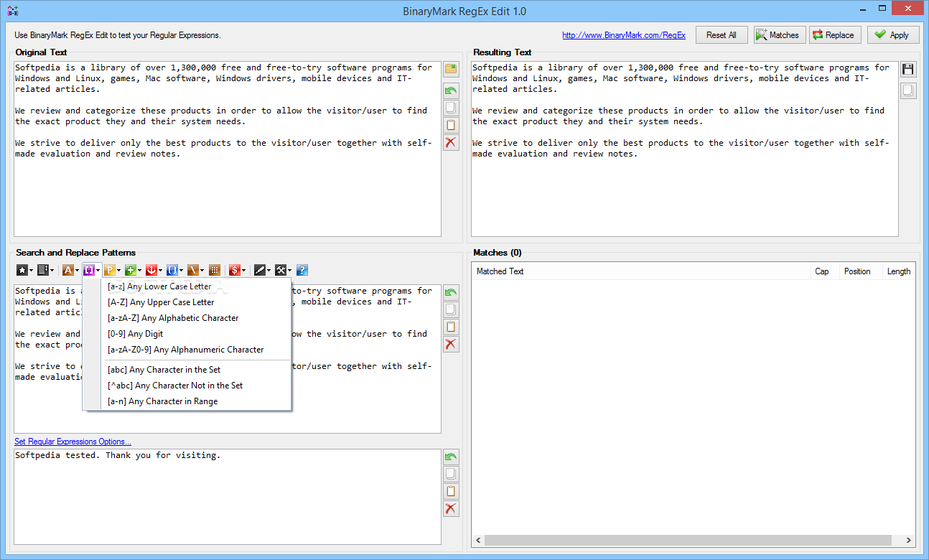Copy the Original Text contents

tap(451, 108)
